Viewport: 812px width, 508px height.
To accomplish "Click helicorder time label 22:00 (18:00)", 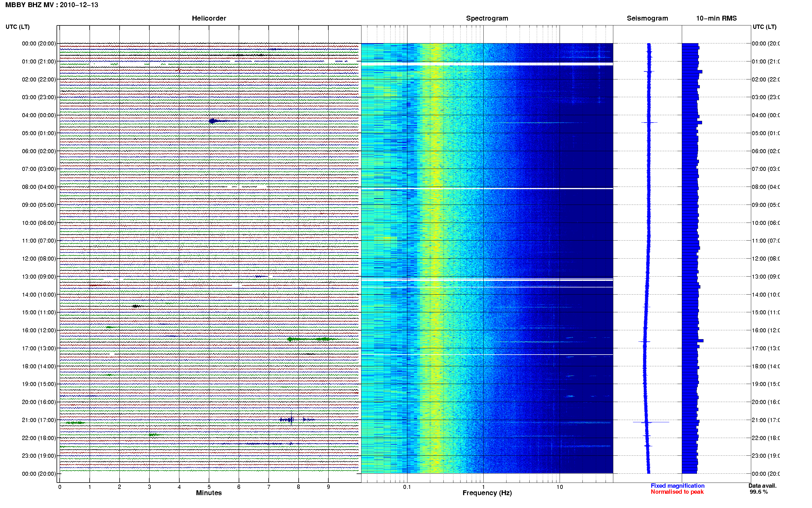I will [x=39, y=438].
